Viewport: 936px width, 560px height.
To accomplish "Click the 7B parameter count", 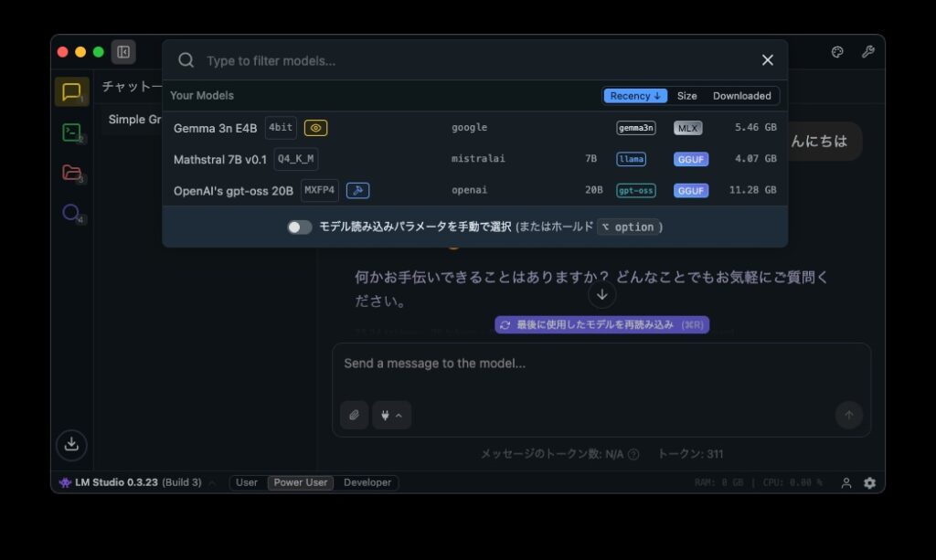I will point(591,159).
